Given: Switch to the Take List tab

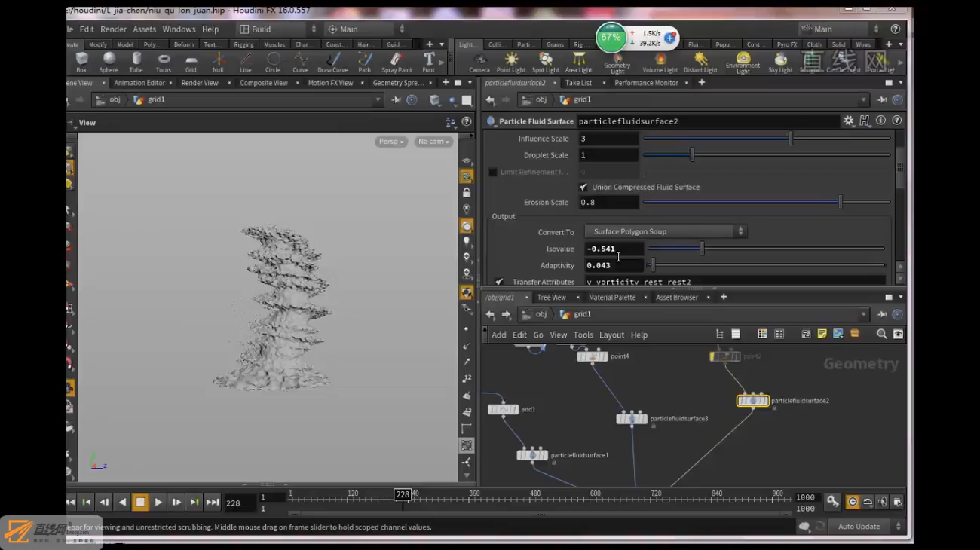Looking at the screenshot, I should pos(578,83).
